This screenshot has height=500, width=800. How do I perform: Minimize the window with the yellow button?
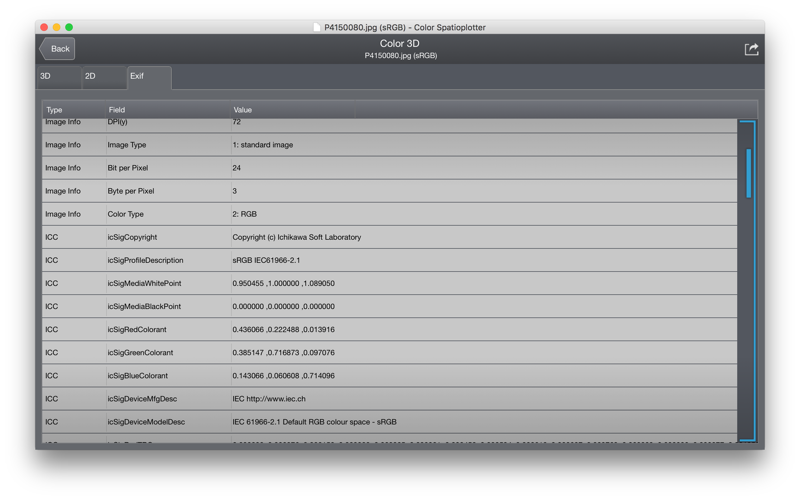click(57, 27)
